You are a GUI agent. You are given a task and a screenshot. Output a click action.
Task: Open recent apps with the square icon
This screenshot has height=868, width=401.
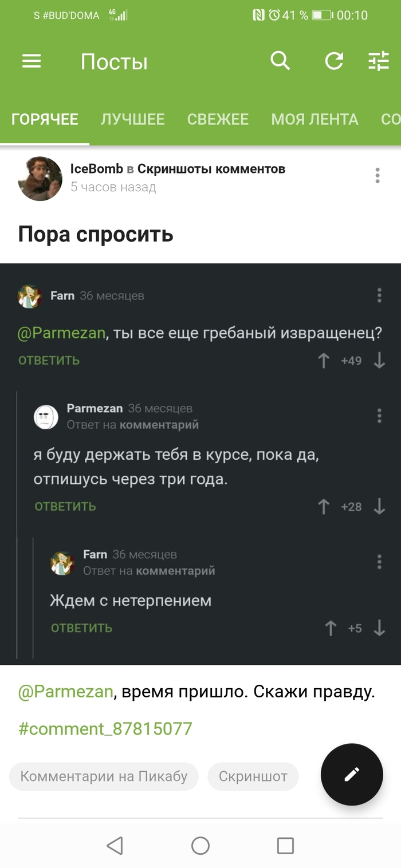[x=285, y=845]
